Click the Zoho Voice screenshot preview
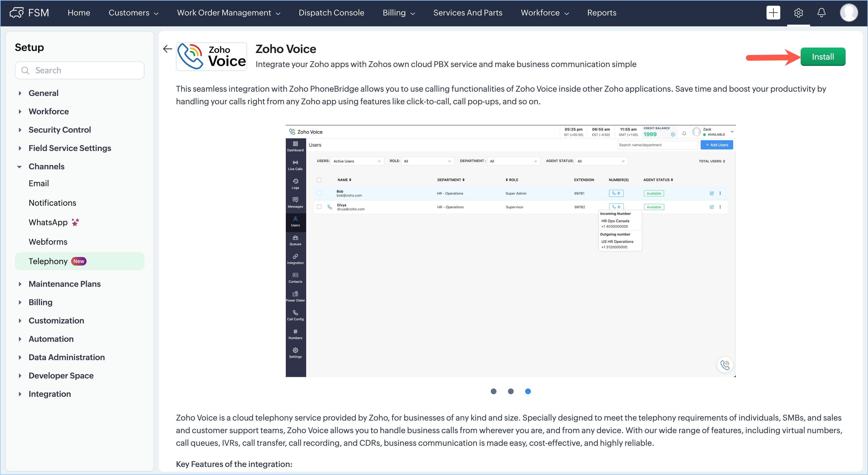Image resolution: width=868 pixels, height=475 pixels. tap(511, 251)
